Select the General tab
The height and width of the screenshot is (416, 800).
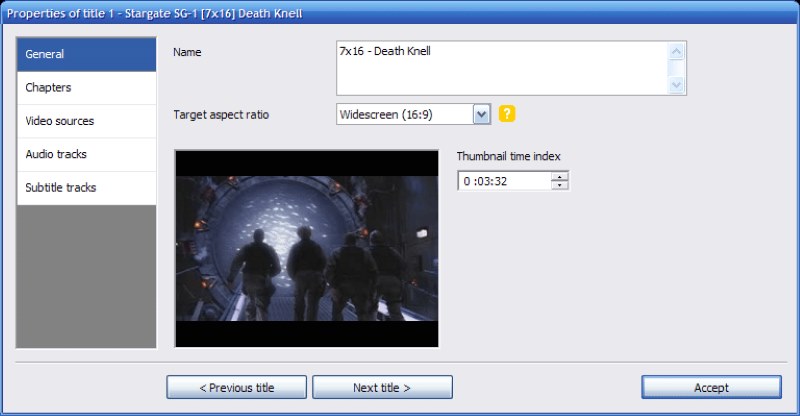[86, 54]
